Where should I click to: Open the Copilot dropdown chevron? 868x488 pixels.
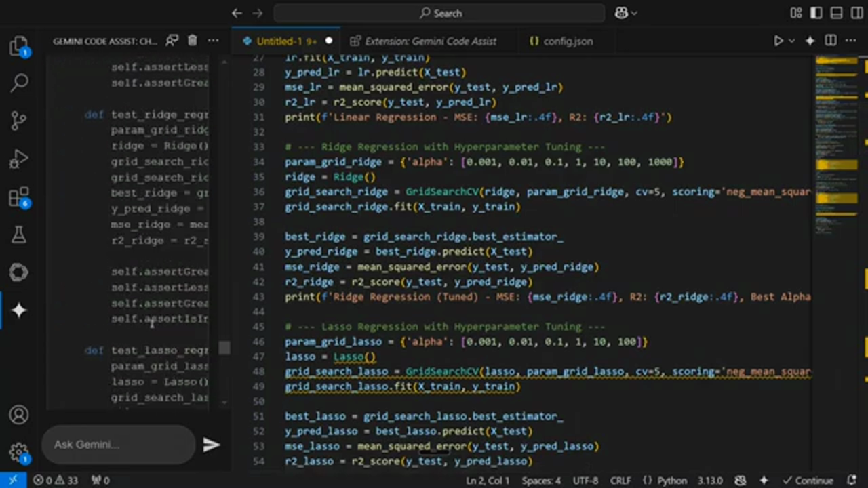click(635, 13)
